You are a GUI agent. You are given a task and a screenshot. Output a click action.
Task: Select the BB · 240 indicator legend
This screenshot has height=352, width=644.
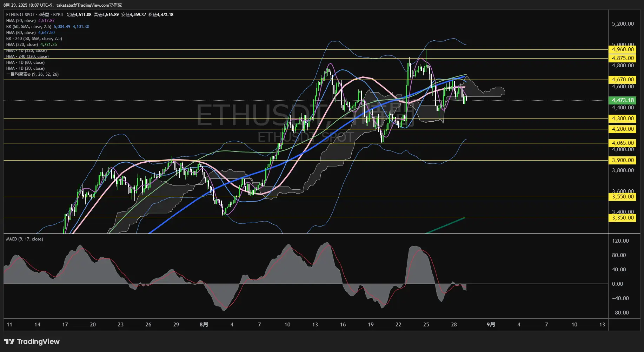pyautogui.click(x=34, y=39)
